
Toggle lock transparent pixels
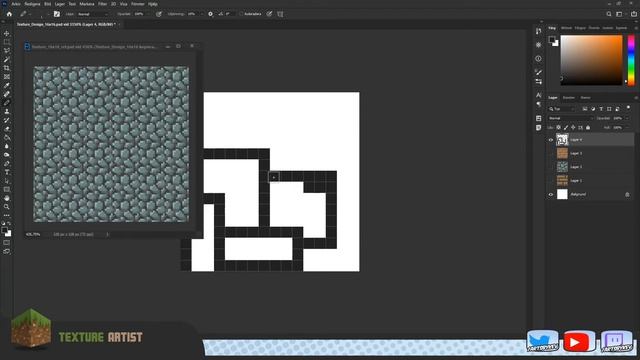(x=558, y=128)
